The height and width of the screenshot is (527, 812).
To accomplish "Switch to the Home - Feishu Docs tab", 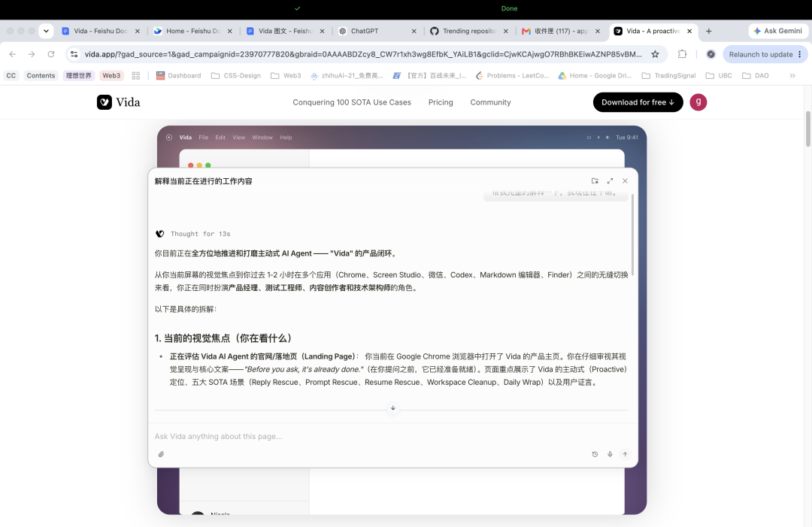I will click(192, 31).
